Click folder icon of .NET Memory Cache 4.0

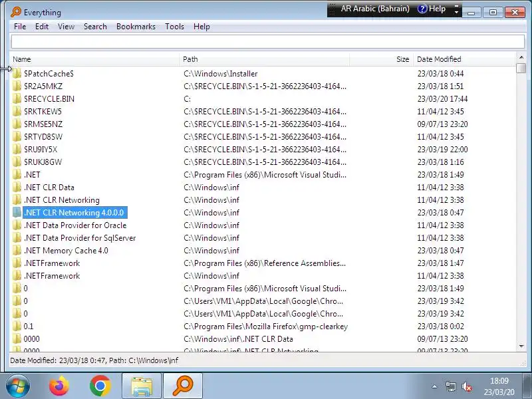click(17, 251)
